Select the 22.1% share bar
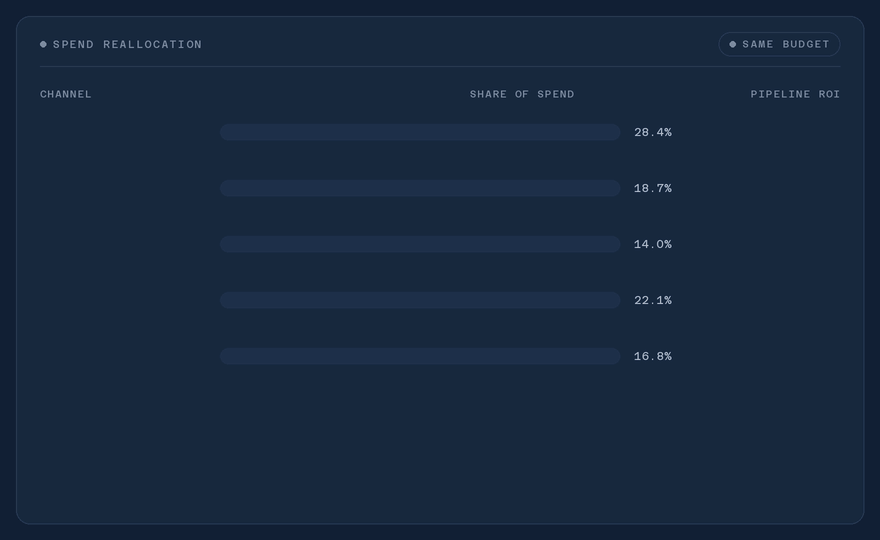This screenshot has height=540, width=880. point(420,300)
